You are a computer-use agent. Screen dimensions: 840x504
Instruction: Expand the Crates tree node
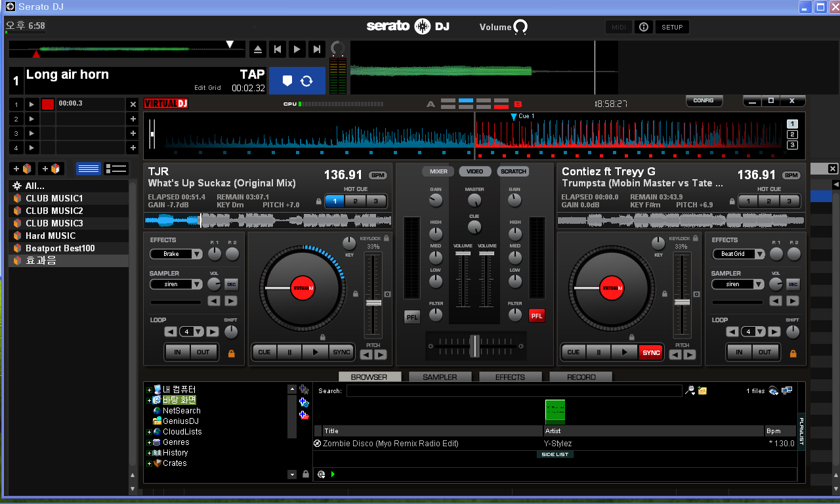coord(149,463)
